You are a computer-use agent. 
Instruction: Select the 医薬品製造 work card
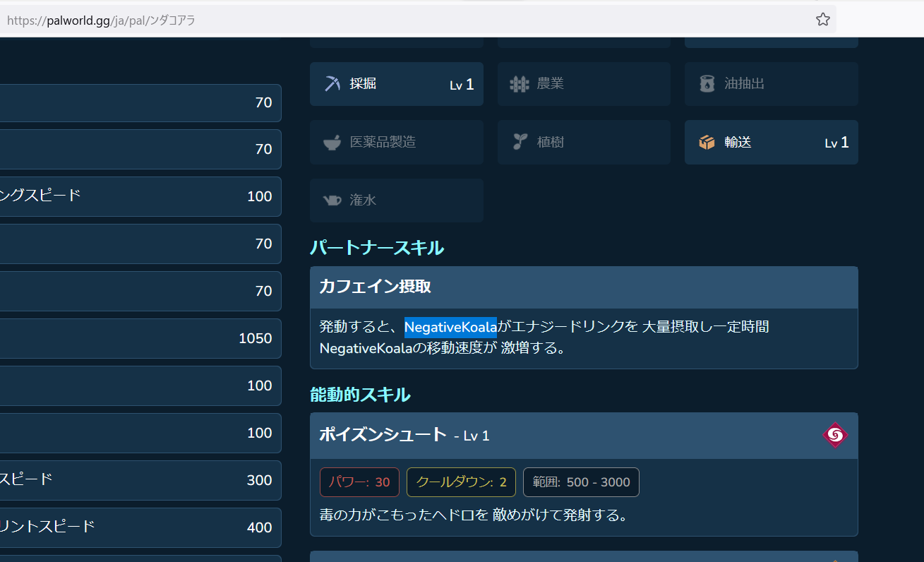tap(397, 142)
